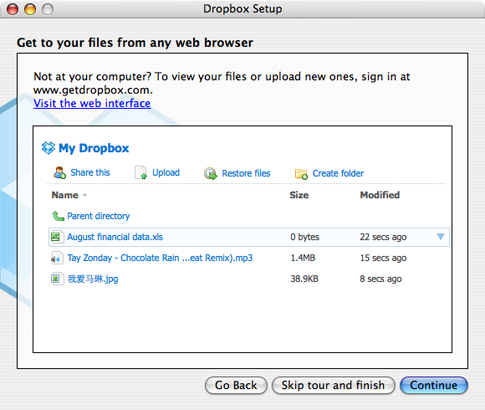Click the Continue button
The height and width of the screenshot is (410, 485).
point(434,385)
